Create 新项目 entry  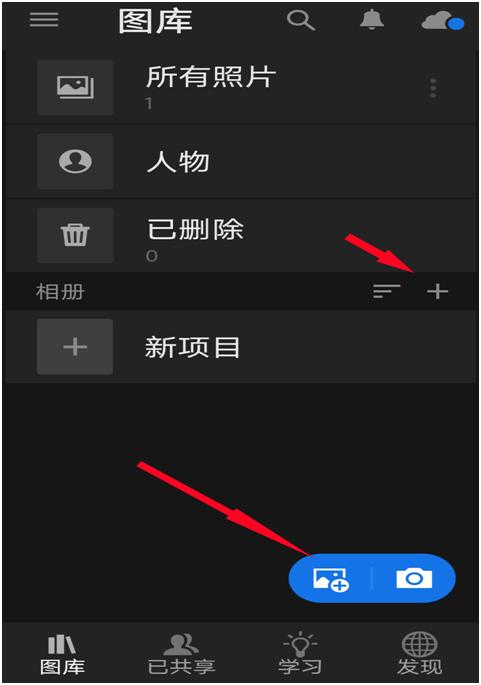pos(241,347)
